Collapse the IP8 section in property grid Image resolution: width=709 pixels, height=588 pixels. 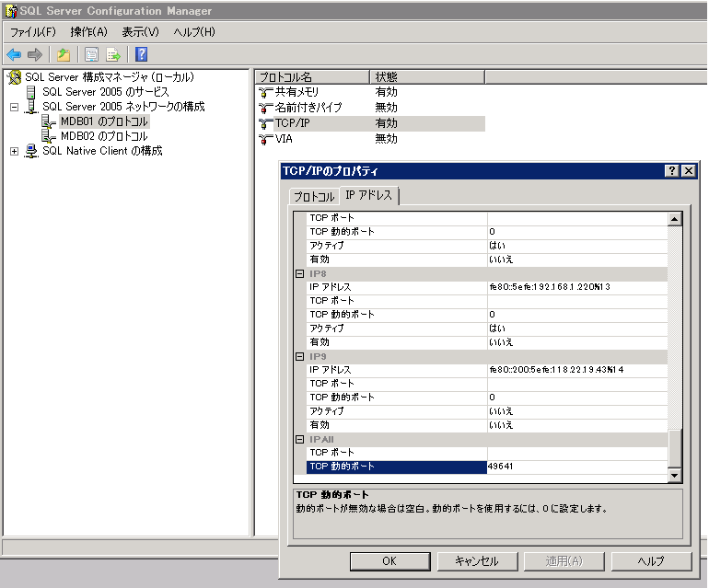click(x=299, y=274)
